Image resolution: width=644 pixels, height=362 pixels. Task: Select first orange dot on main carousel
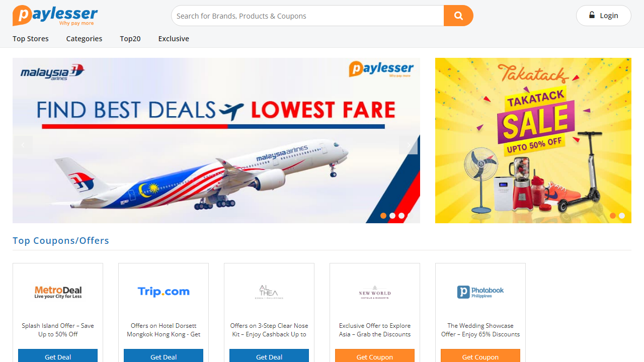[x=383, y=216]
